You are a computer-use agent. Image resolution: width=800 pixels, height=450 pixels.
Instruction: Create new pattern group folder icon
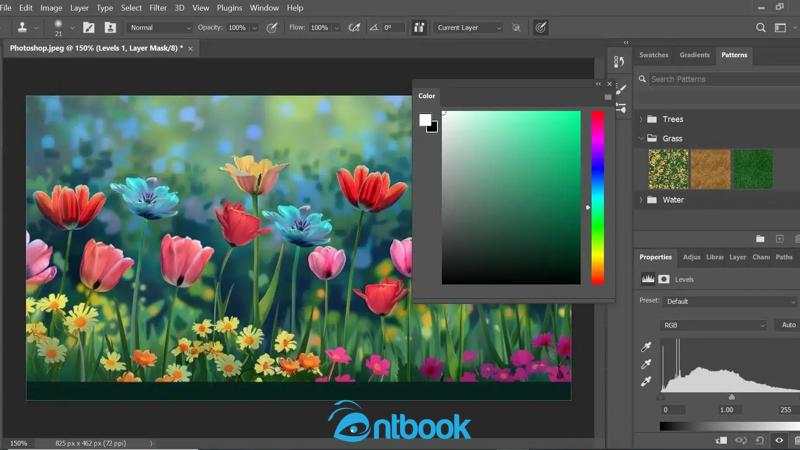click(760, 239)
